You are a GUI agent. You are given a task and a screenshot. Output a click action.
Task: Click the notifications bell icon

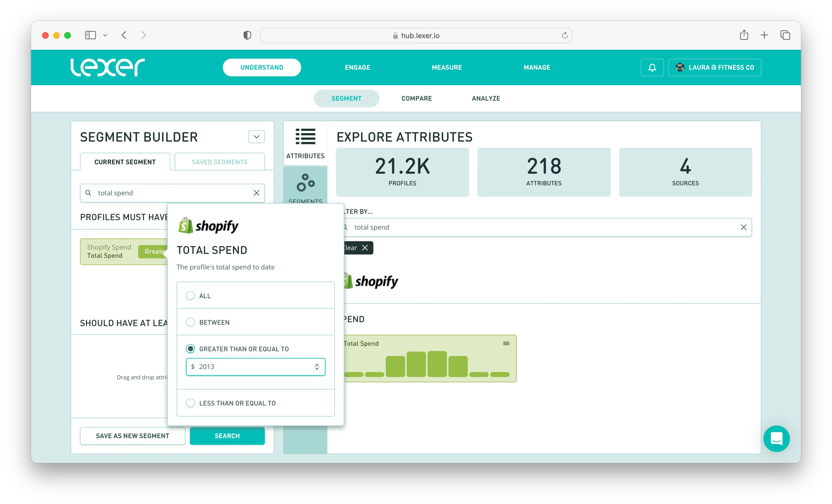[652, 67]
